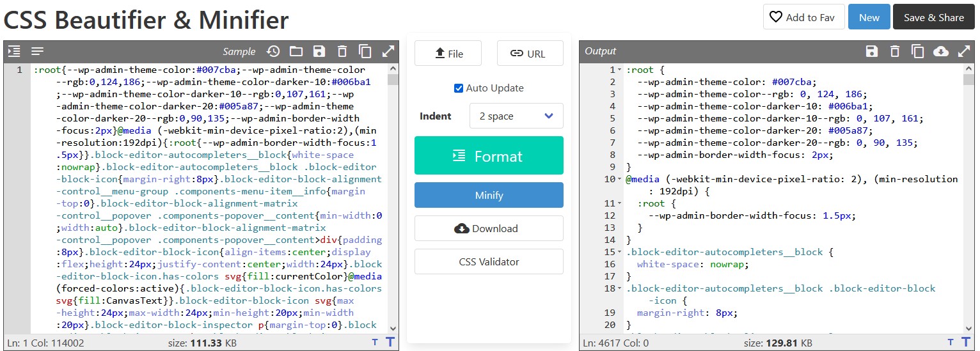
Task: Click Save & Share button
Action: 934,17
